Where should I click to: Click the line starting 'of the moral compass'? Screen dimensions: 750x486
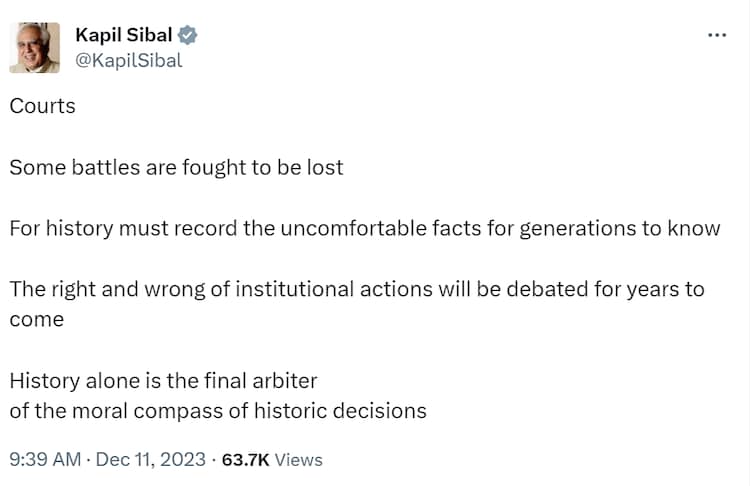coord(218,410)
